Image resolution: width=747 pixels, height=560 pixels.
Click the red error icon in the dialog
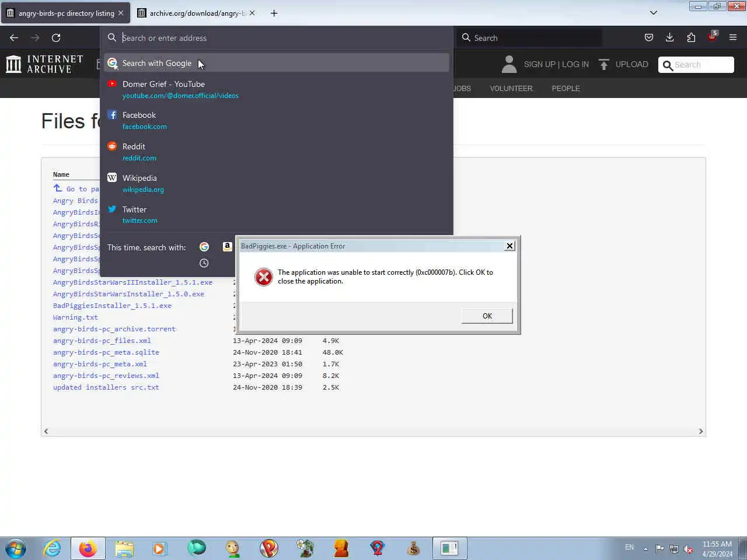[264, 277]
